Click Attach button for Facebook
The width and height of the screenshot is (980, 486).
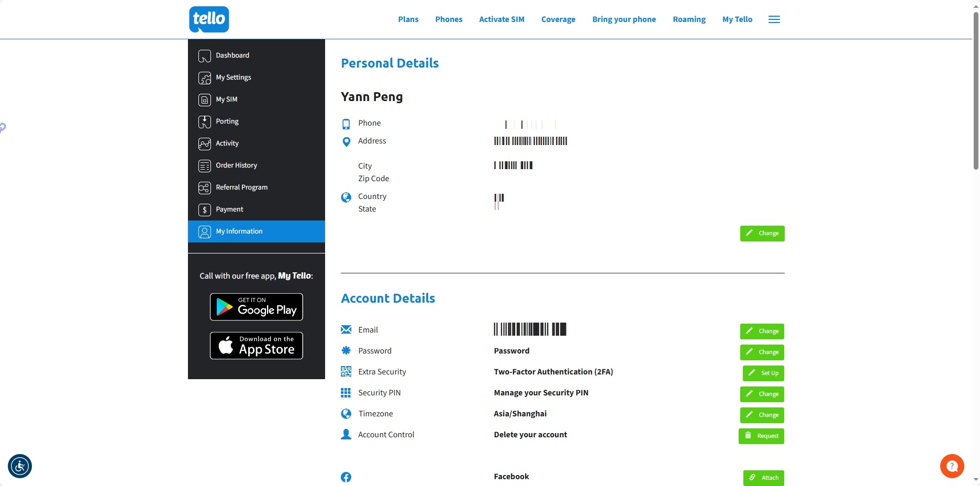(764, 478)
